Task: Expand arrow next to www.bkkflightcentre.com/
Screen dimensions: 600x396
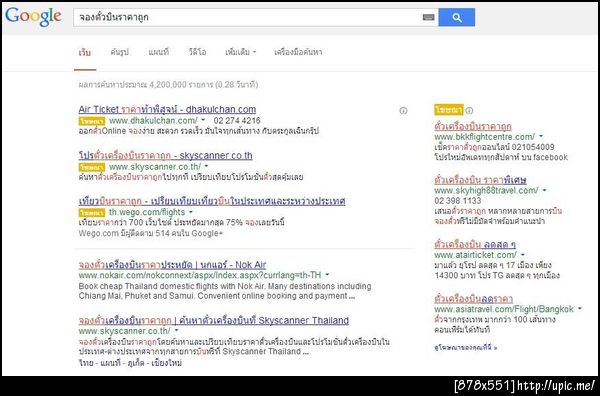Action: point(541,136)
